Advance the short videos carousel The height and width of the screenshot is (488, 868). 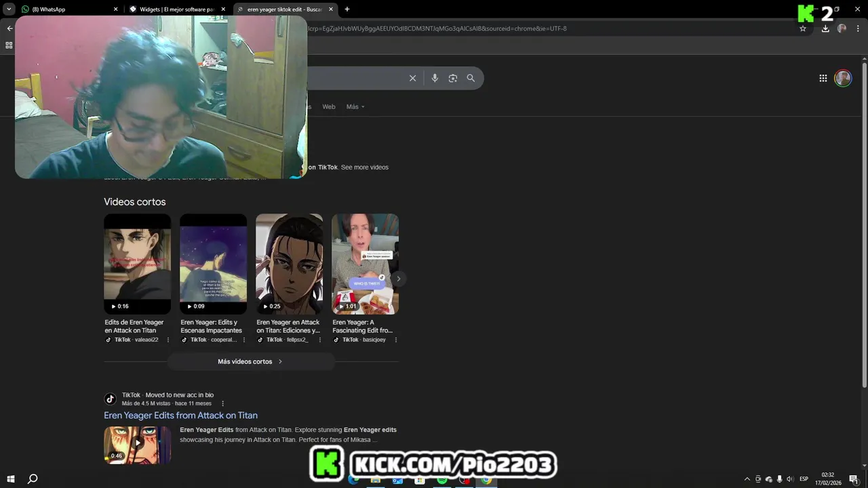tap(399, 279)
